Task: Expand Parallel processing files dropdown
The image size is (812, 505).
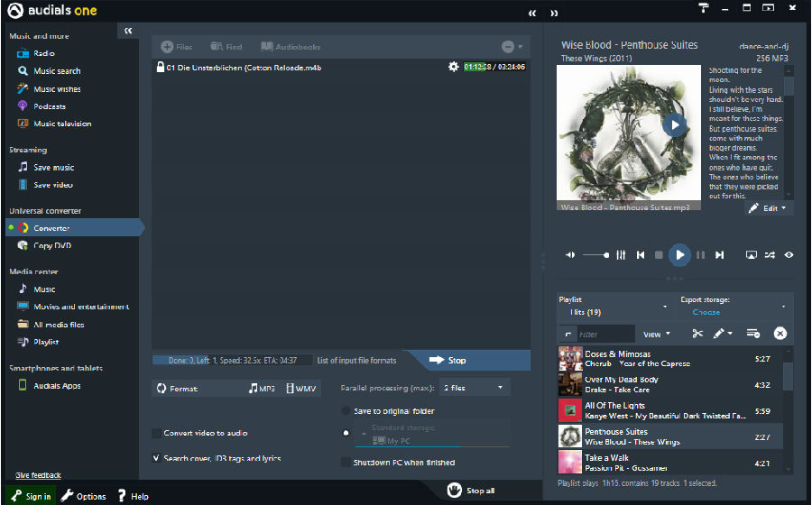Action: point(475,388)
